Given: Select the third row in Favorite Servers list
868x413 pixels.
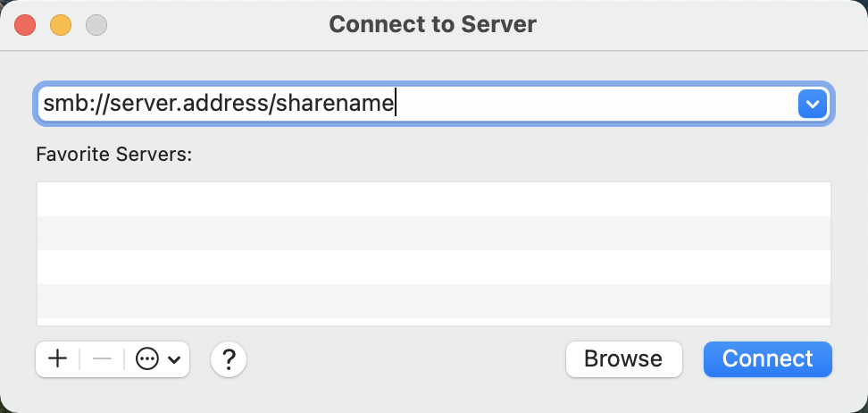Looking at the screenshot, I should point(434,267).
